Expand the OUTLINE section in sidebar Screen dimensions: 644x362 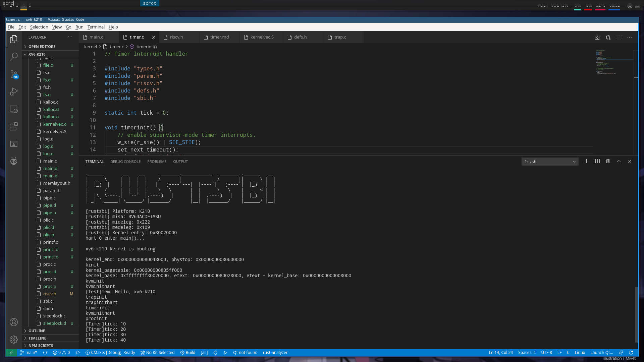pos(37,330)
